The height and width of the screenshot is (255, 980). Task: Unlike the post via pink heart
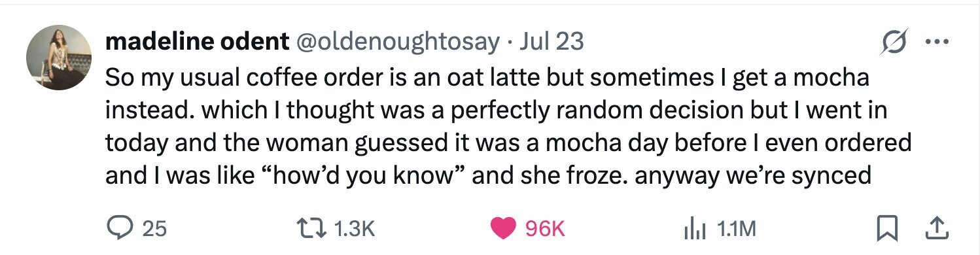point(504,228)
